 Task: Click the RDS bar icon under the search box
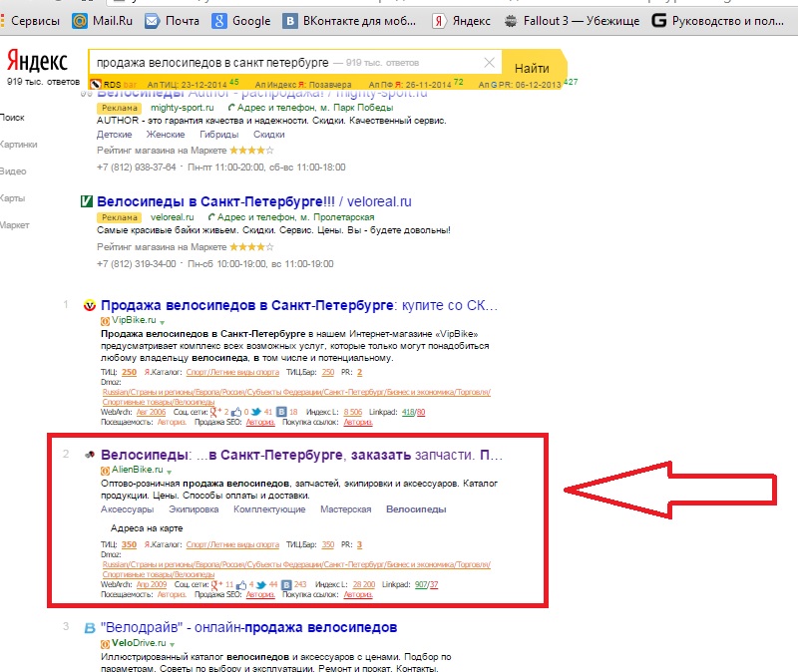[96, 85]
